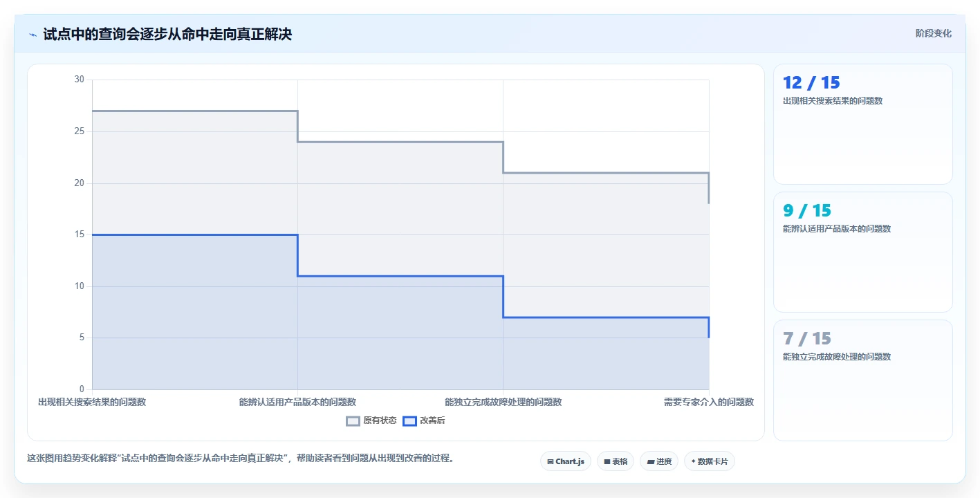Click the card caption 能辨认适用产品版本的问题数
The image size is (980, 498).
click(837, 229)
